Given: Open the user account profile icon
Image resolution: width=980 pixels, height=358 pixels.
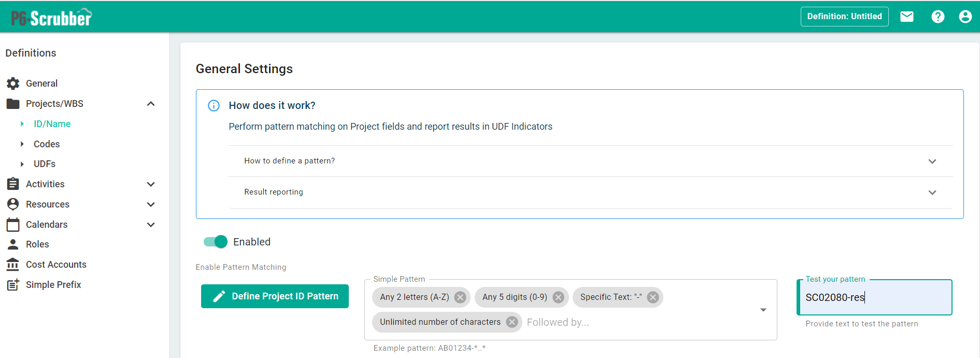Looking at the screenshot, I should pos(965,17).
